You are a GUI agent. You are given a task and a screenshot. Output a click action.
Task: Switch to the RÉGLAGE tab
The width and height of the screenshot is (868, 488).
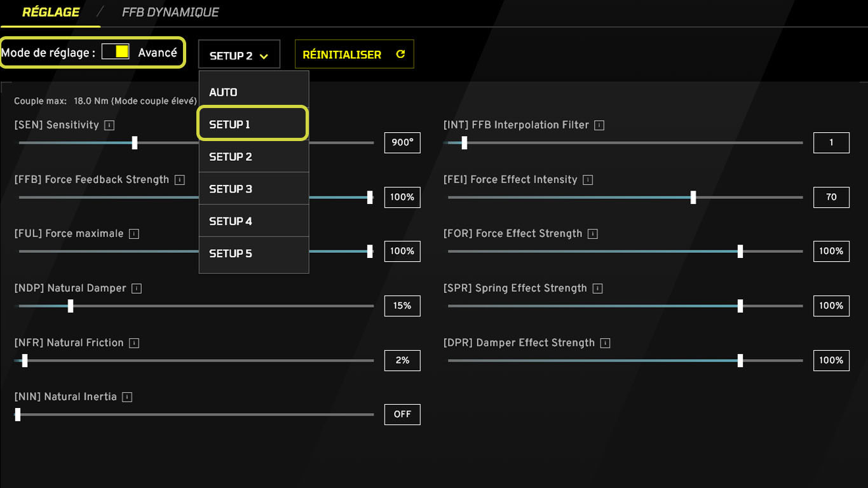(x=51, y=12)
